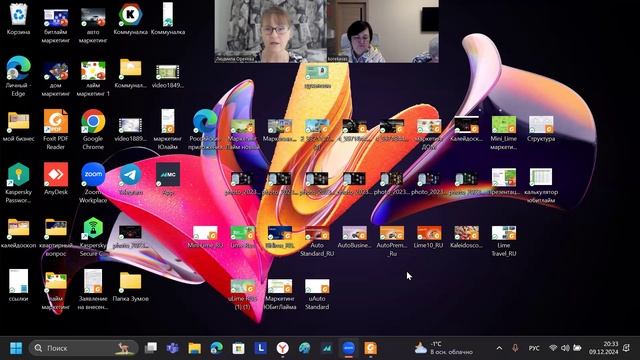
Task: Show hidden tray icons chevron
Action: [x=499, y=348]
